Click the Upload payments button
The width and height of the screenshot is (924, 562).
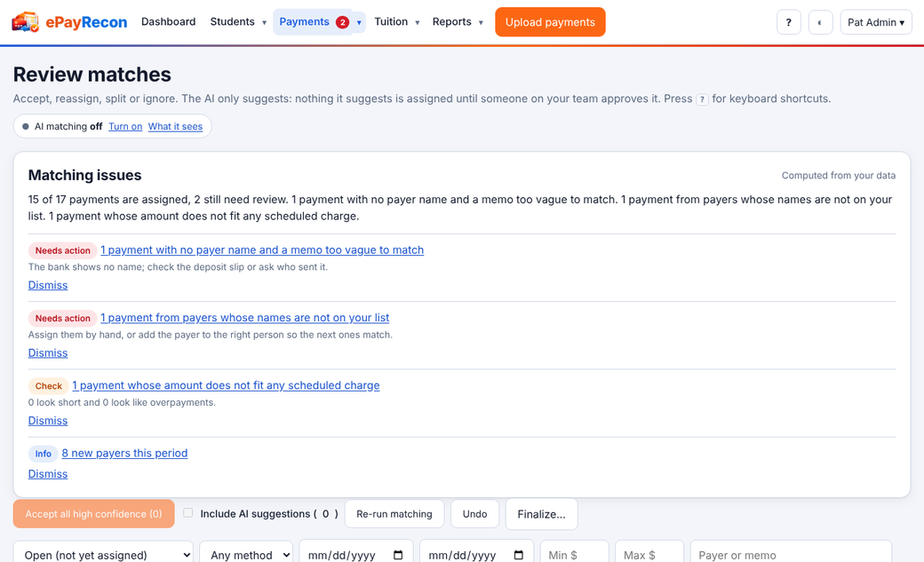[x=550, y=22]
